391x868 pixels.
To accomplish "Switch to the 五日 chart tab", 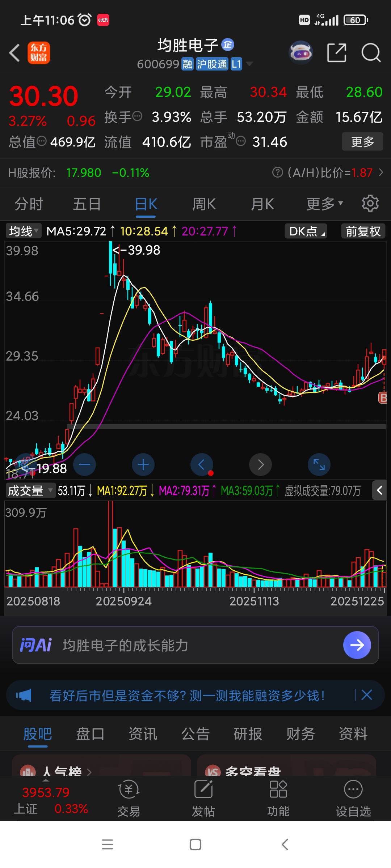I will (x=87, y=204).
